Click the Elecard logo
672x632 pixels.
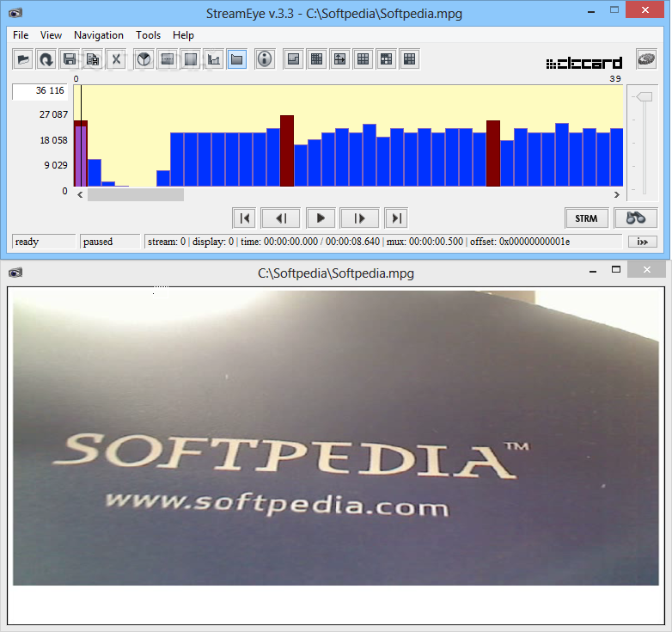[584, 64]
